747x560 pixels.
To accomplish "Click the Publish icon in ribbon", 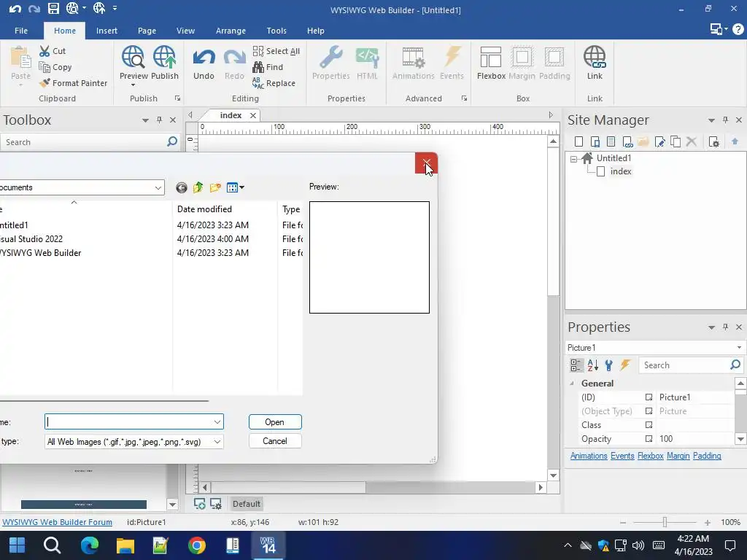I will [164, 58].
